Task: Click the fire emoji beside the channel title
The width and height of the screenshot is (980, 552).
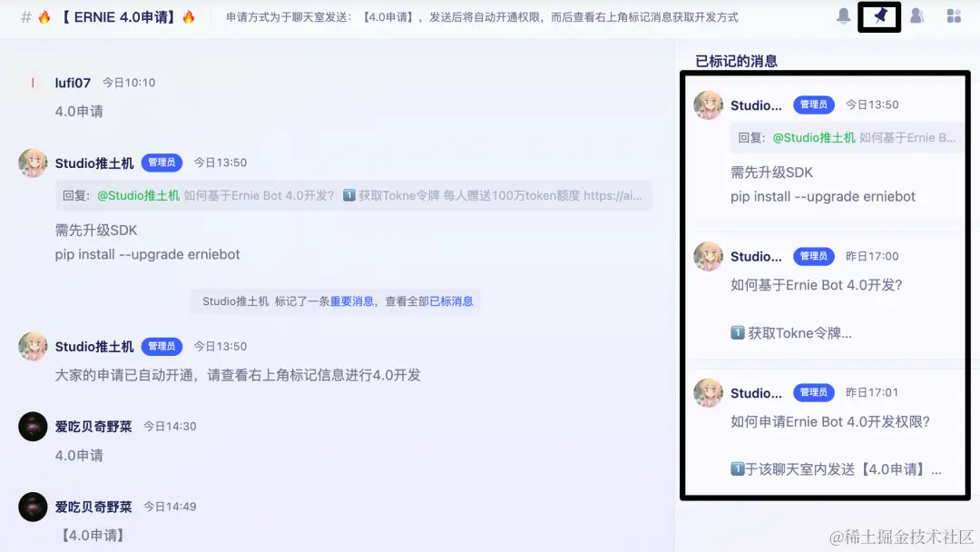Action: click(x=44, y=16)
